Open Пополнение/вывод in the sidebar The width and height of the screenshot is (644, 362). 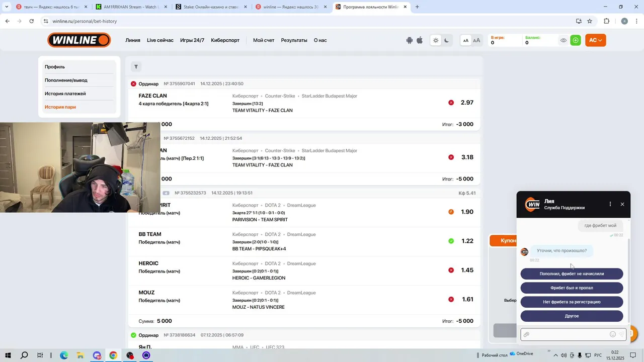coord(66,80)
